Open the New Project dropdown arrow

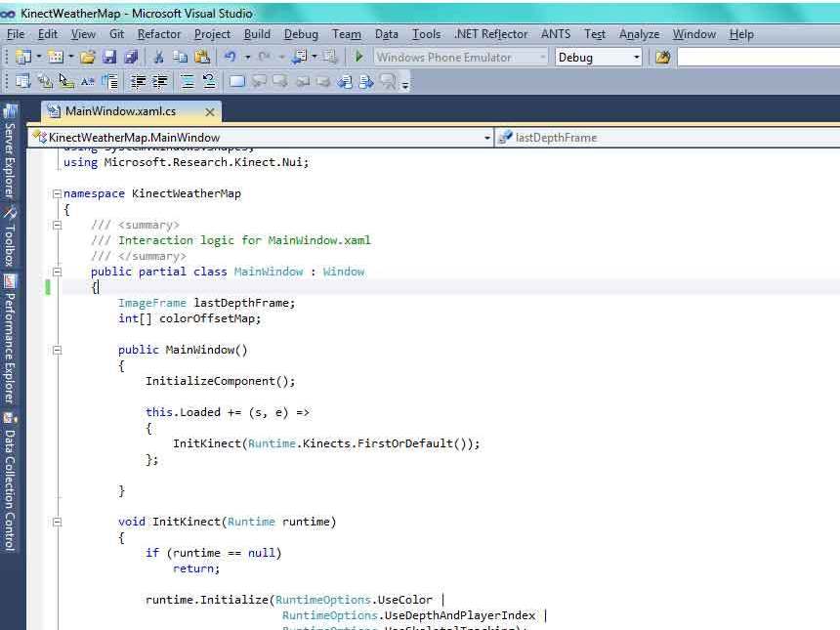38,57
